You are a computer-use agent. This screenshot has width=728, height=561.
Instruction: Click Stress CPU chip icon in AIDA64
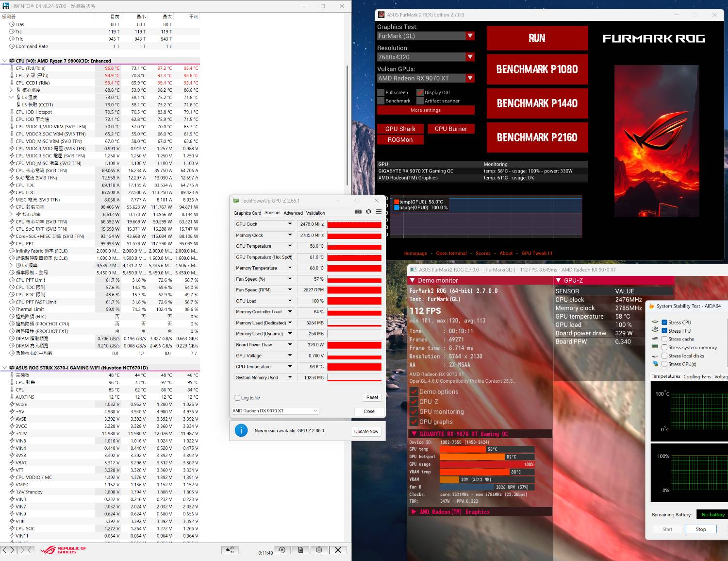pyautogui.click(x=655, y=322)
